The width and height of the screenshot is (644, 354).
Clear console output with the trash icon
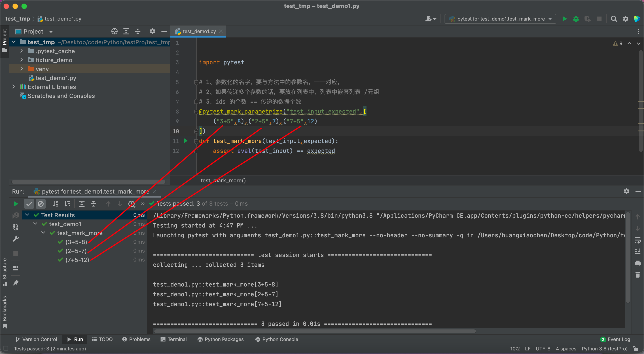[638, 275]
